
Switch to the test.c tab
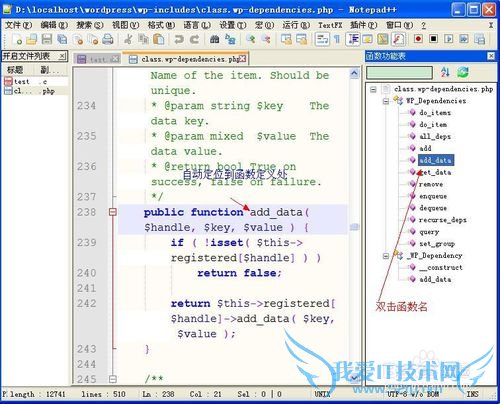(97, 59)
